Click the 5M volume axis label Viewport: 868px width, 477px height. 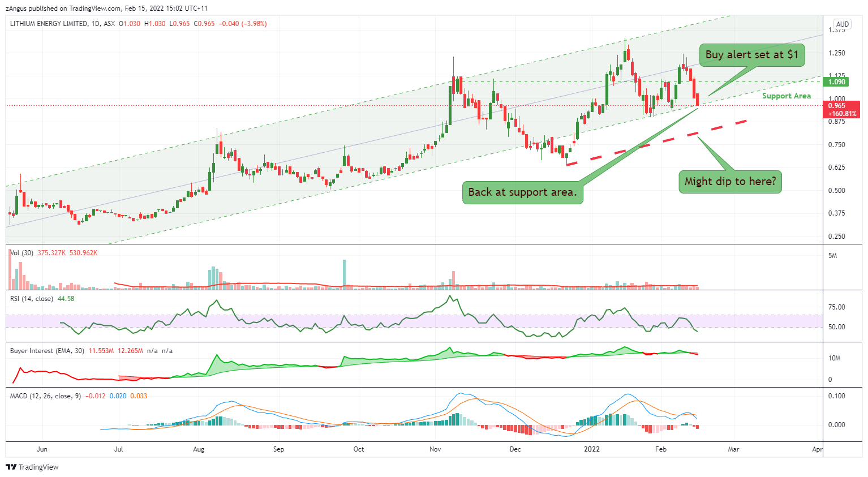(x=832, y=256)
